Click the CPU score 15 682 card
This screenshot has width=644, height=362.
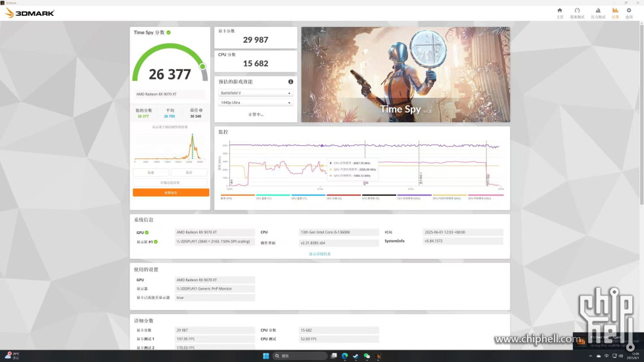(x=256, y=62)
